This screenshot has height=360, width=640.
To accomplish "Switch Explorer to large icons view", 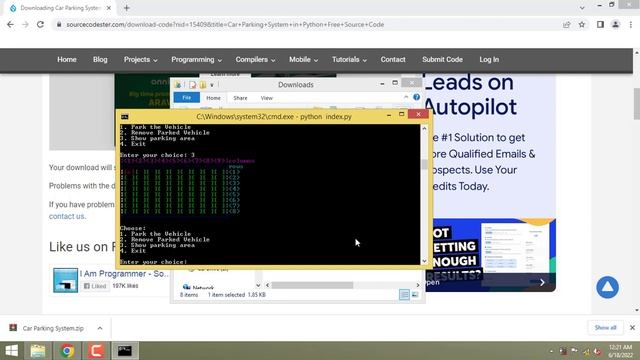I will tap(415, 295).
